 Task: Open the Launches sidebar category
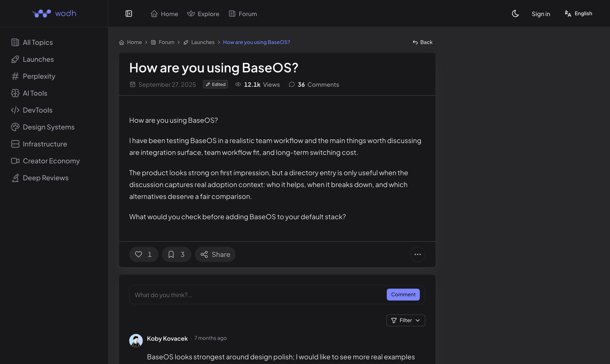point(33,59)
